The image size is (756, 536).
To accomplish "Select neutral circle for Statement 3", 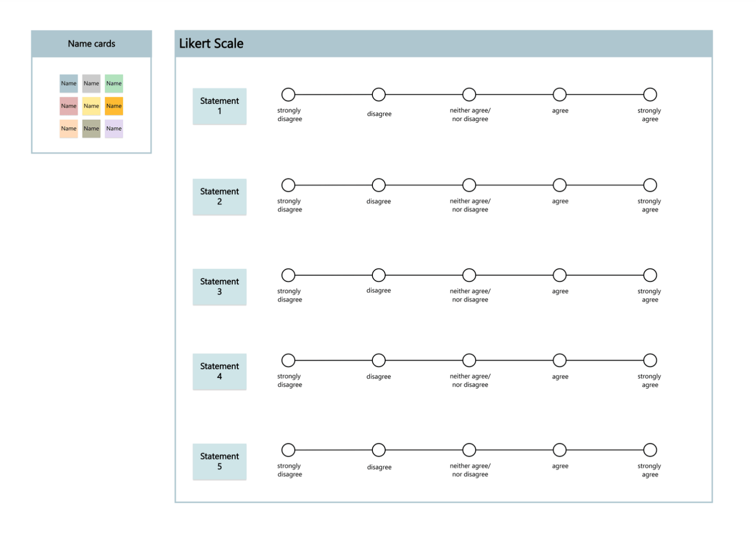I will tap(469, 275).
